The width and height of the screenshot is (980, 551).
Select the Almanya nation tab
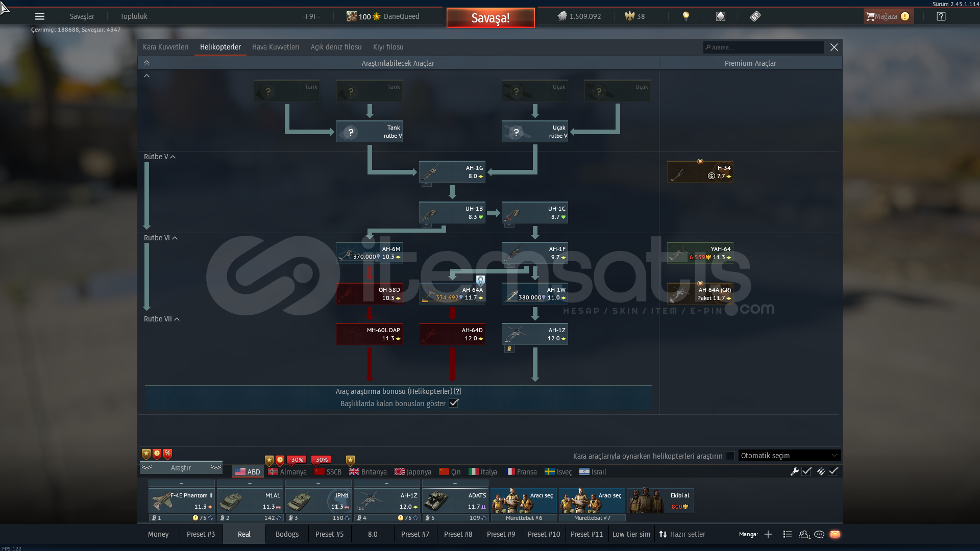point(287,472)
